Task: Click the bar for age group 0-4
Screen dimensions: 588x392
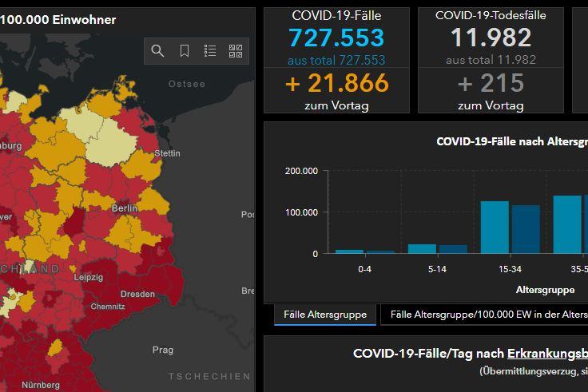Action: pyautogui.click(x=349, y=251)
